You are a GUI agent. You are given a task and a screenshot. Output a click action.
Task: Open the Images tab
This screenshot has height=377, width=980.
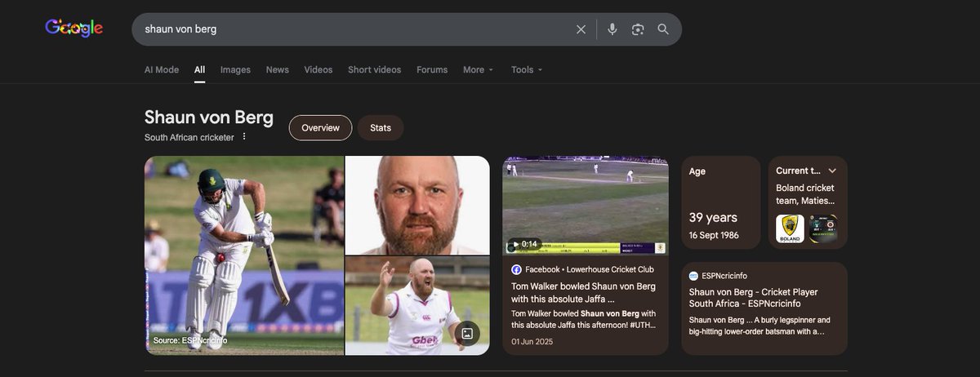click(x=235, y=69)
